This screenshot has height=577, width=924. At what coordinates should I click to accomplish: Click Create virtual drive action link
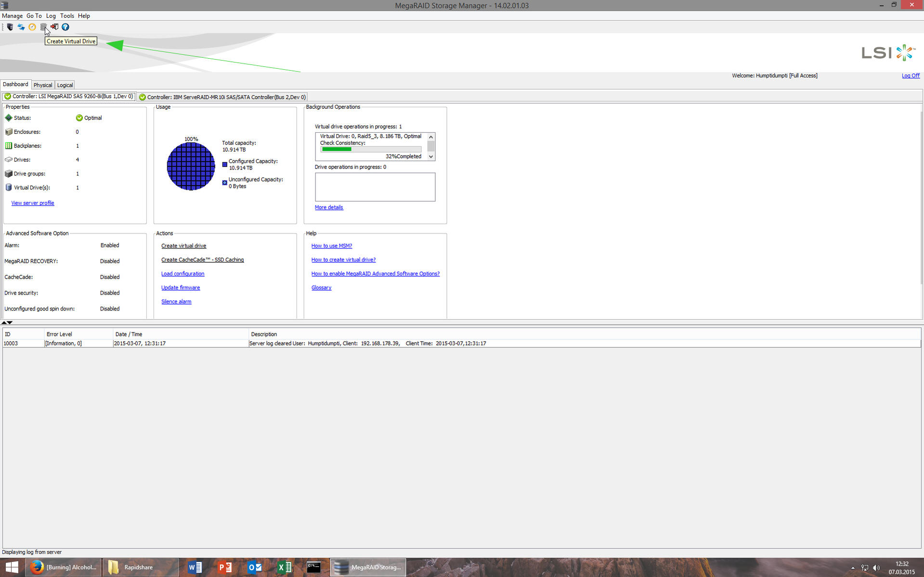[x=183, y=246]
